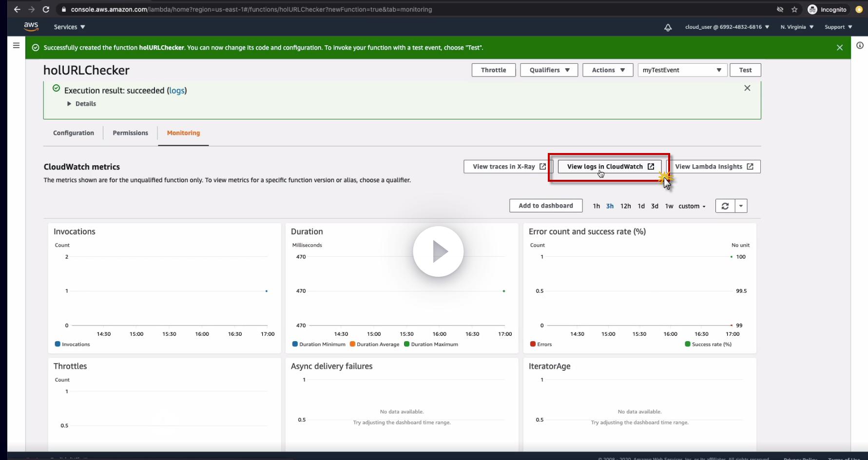Open the cloud_user account menu

click(x=727, y=27)
